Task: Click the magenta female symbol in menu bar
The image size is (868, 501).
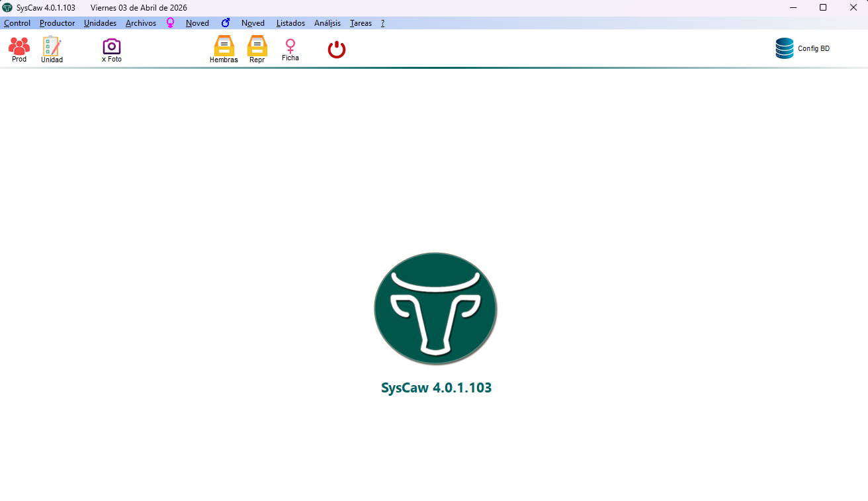Action: tap(170, 23)
